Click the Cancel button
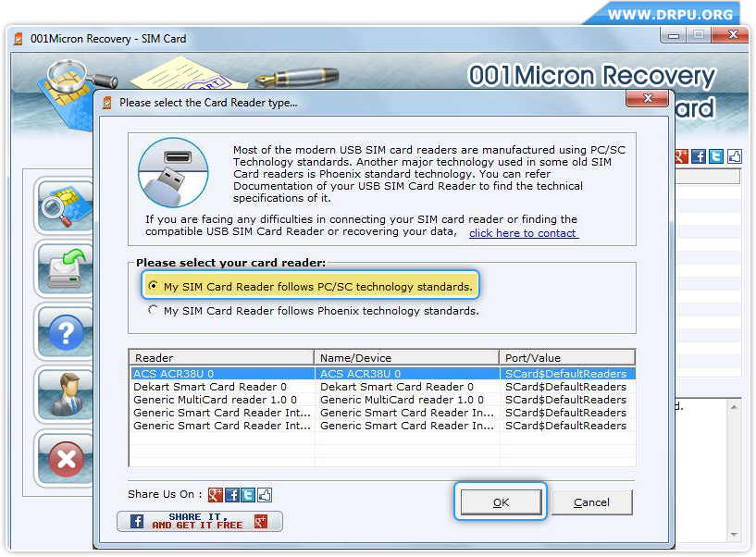The image size is (756, 557). [591, 502]
